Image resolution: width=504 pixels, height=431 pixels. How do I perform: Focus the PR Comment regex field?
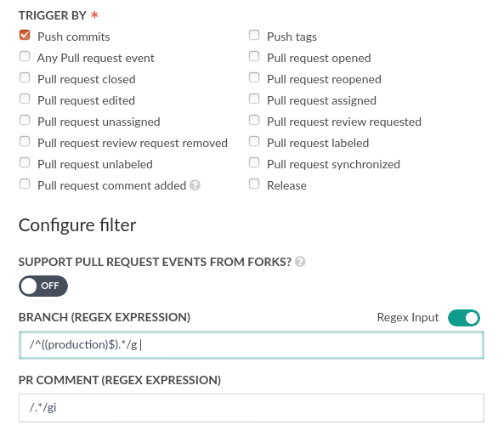tap(252, 407)
